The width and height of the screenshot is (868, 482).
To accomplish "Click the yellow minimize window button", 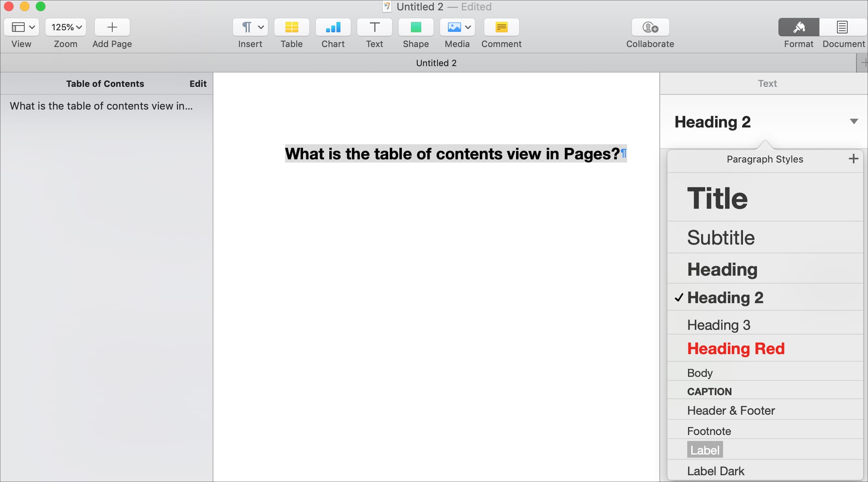I will point(25,6).
